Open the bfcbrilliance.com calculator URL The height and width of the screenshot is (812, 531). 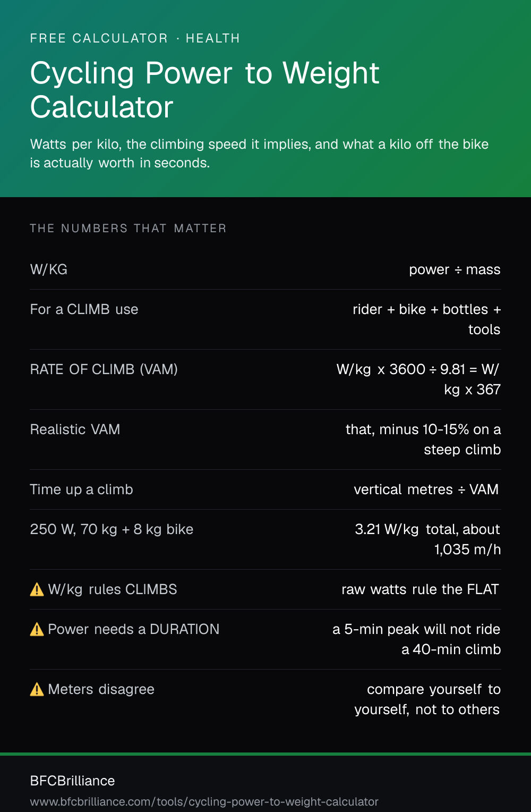pos(204,801)
